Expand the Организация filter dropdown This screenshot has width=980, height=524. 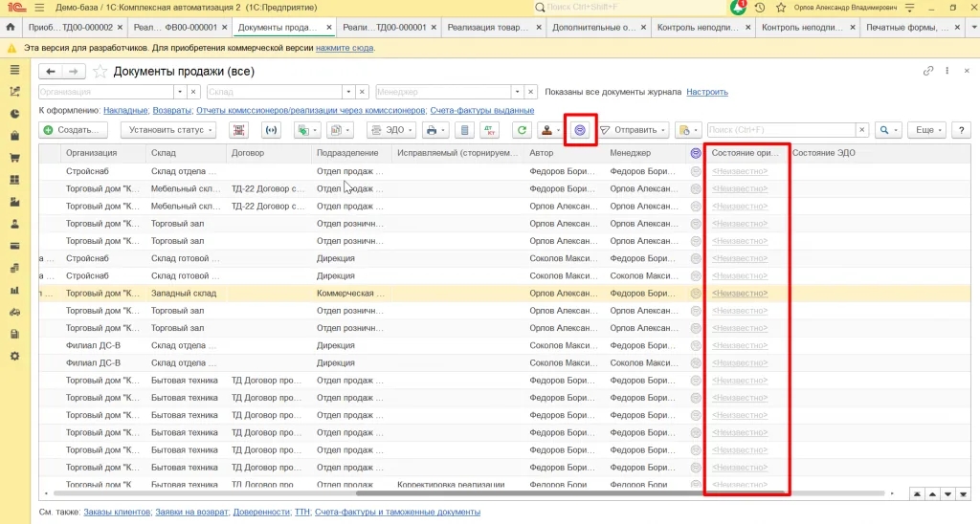click(x=180, y=92)
